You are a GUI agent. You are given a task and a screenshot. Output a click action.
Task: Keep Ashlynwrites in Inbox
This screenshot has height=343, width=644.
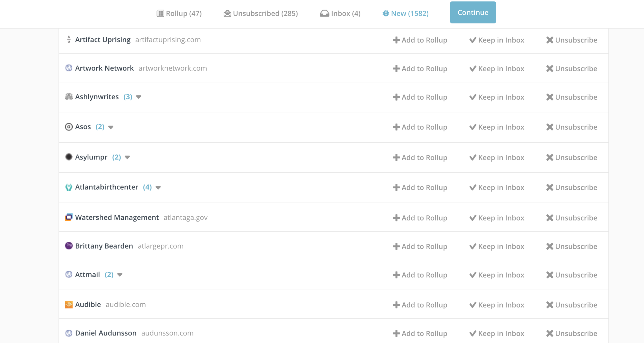(497, 97)
